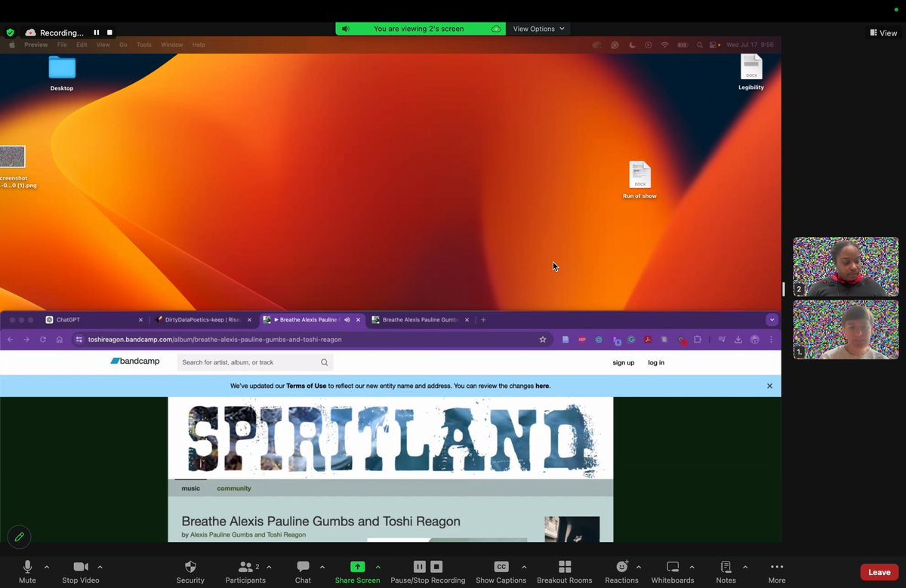Expand arrow next to Participants
906x588 pixels.
[269, 567]
